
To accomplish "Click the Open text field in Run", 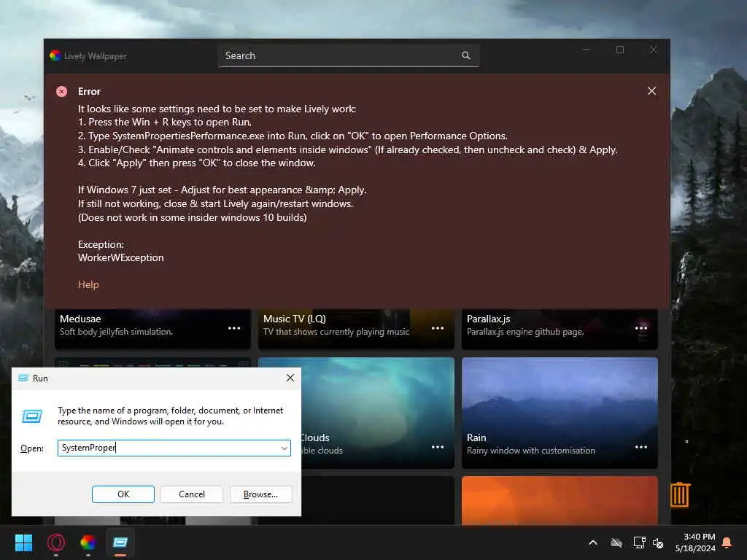I will [x=174, y=448].
